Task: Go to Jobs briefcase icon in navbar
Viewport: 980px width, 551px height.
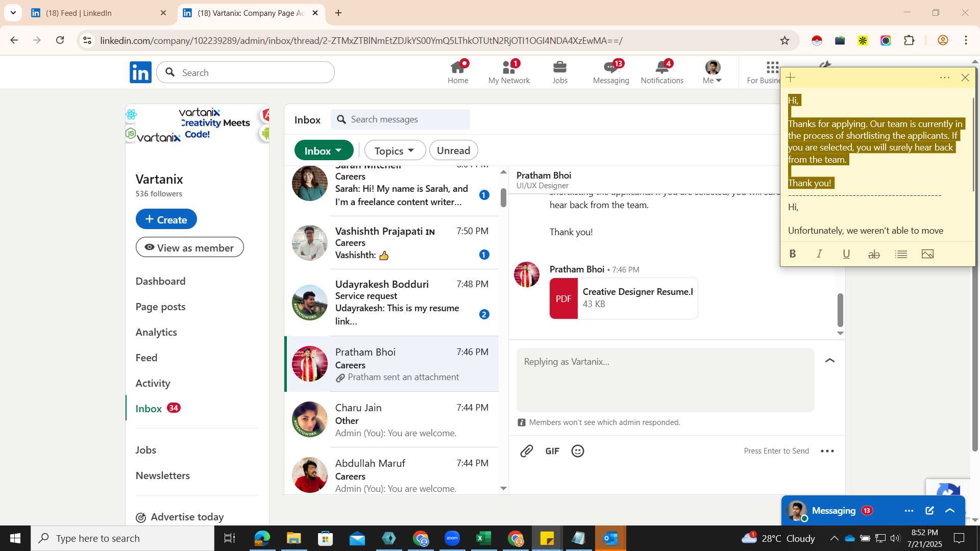Action: [x=560, y=72]
